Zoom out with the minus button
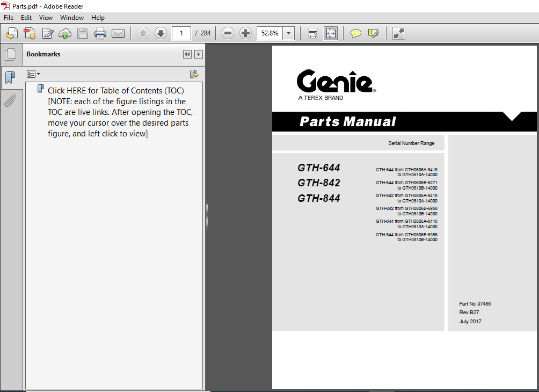The image size is (539, 392). [x=228, y=33]
